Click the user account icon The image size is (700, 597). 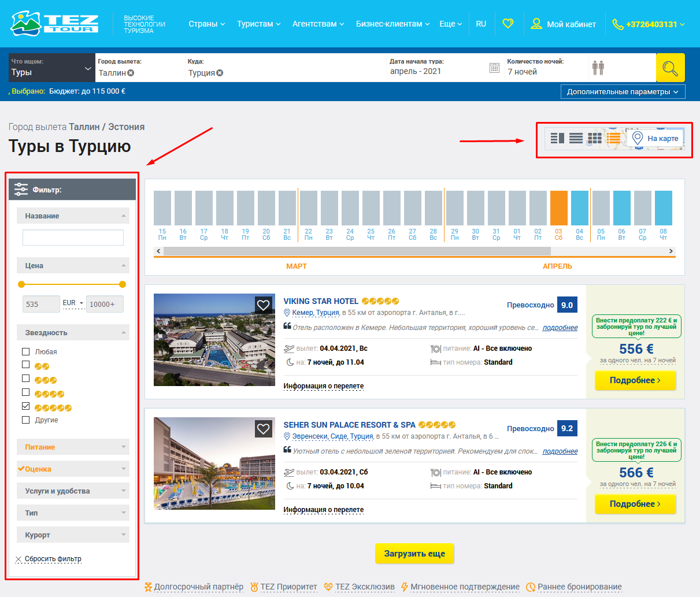(x=536, y=24)
